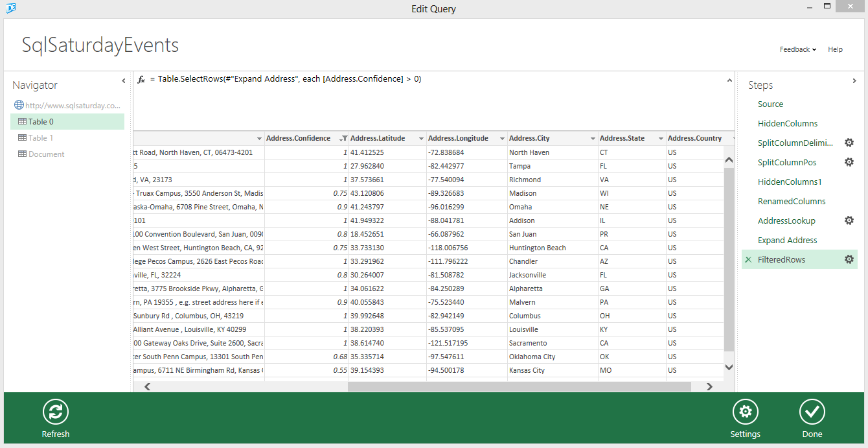The height and width of the screenshot is (448, 868).
Task: Click the vertical scrollbar thumb
Action: [x=729, y=259]
